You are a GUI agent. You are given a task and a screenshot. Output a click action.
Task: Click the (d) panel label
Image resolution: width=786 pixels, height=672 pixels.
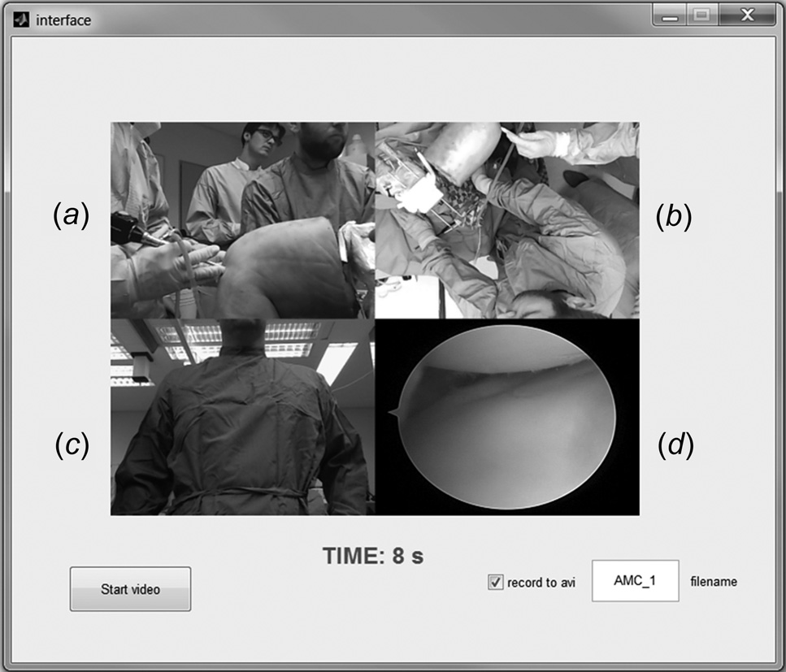tap(675, 444)
